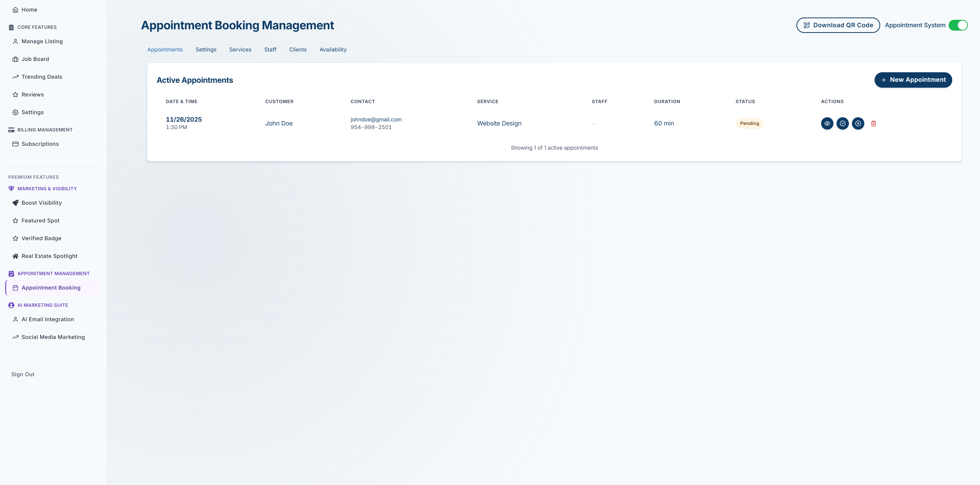Click the Subscriptions card icon
Screen dimensions: 980x485
15,144
